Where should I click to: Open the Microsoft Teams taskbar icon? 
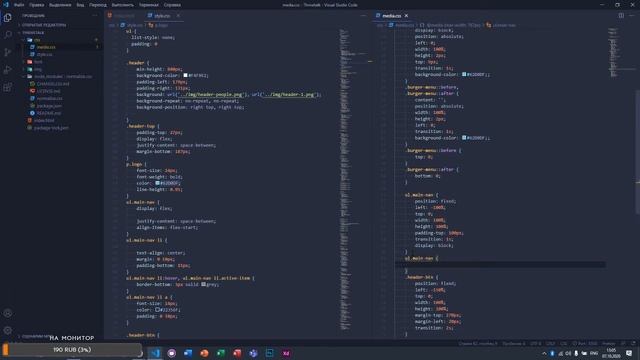click(x=253, y=353)
